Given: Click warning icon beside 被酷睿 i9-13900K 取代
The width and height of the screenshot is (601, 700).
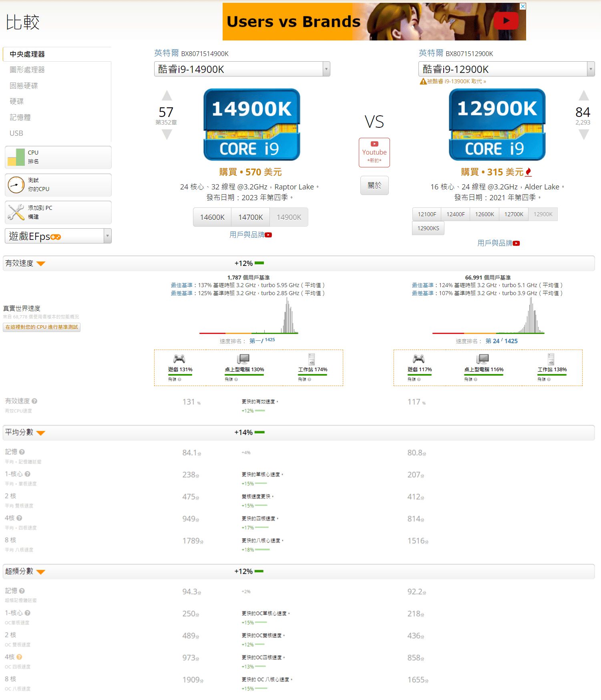Looking at the screenshot, I should pyautogui.click(x=423, y=81).
